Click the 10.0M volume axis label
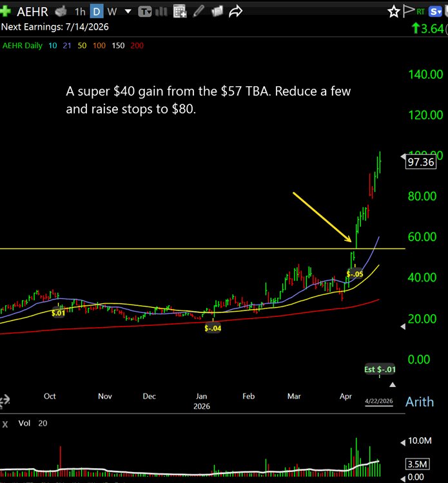 tap(420, 440)
